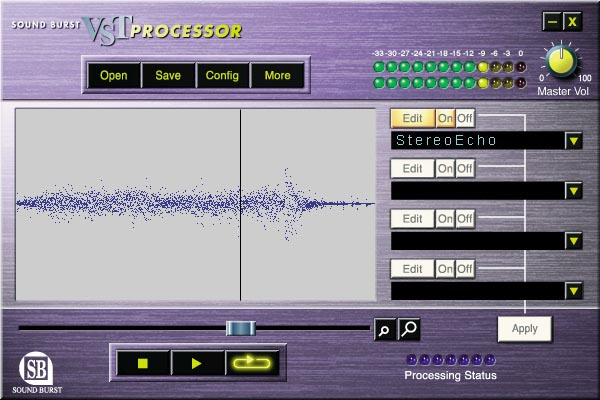Click the Save menu button
The width and height of the screenshot is (600, 400).
point(168,75)
